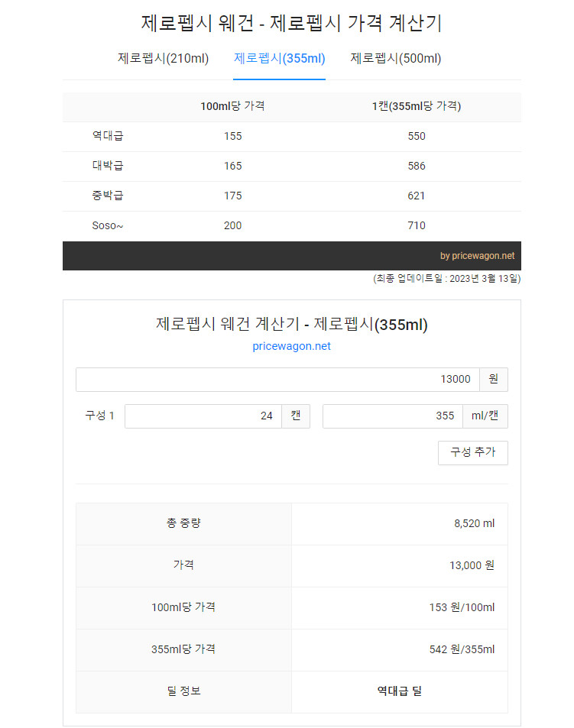Click the 딜 정보 result showing 역대급 딜
The height and width of the screenshot is (728, 574).
[x=399, y=692]
